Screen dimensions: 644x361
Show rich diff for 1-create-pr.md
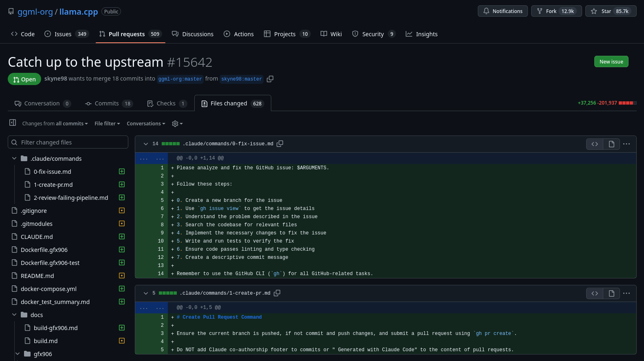(x=611, y=293)
